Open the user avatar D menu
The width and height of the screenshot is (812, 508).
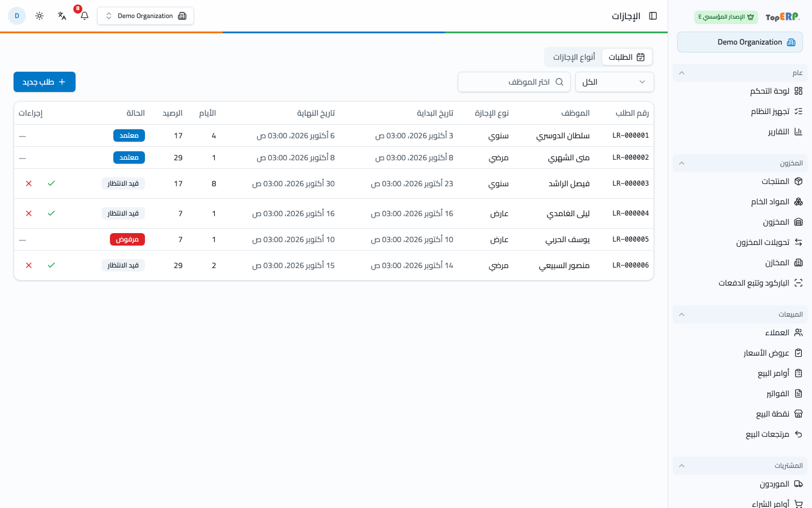coord(17,16)
